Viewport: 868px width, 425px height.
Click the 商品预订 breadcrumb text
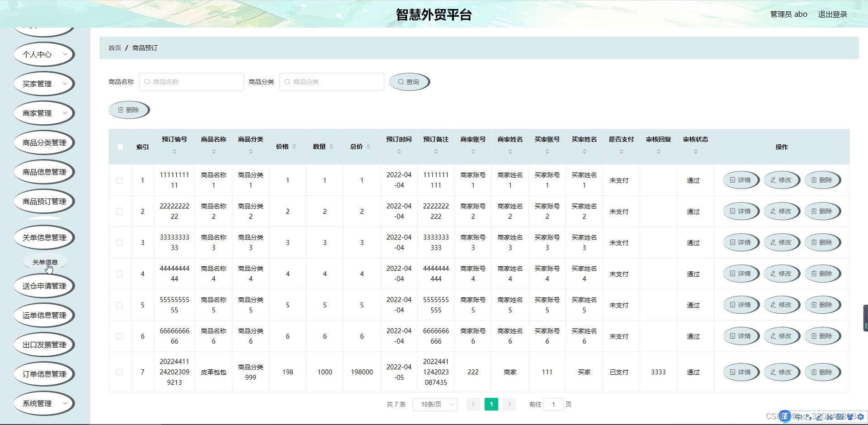click(145, 48)
